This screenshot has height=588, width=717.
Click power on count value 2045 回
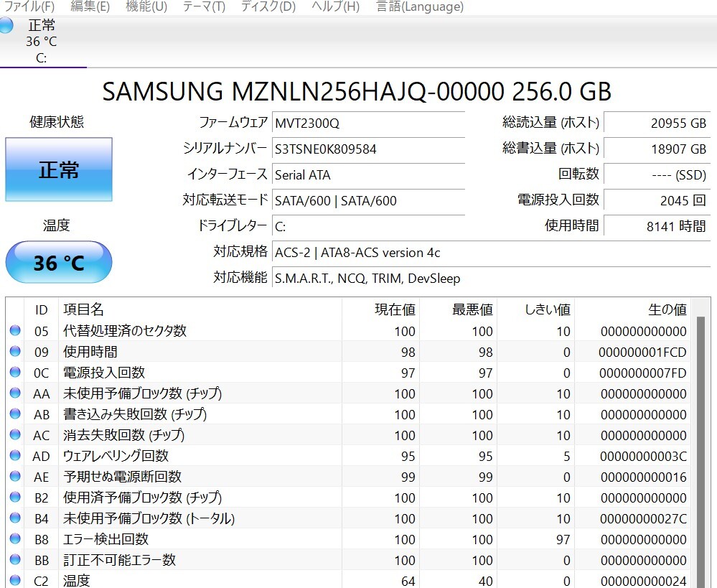point(657,200)
